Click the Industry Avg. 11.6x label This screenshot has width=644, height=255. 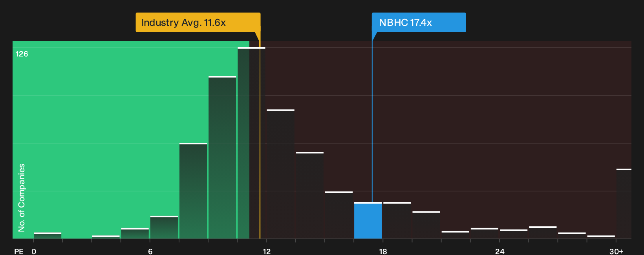click(x=198, y=22)
